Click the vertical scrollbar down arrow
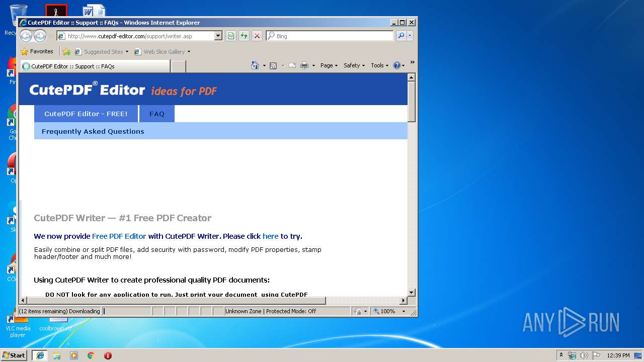 tap(411, 292)
